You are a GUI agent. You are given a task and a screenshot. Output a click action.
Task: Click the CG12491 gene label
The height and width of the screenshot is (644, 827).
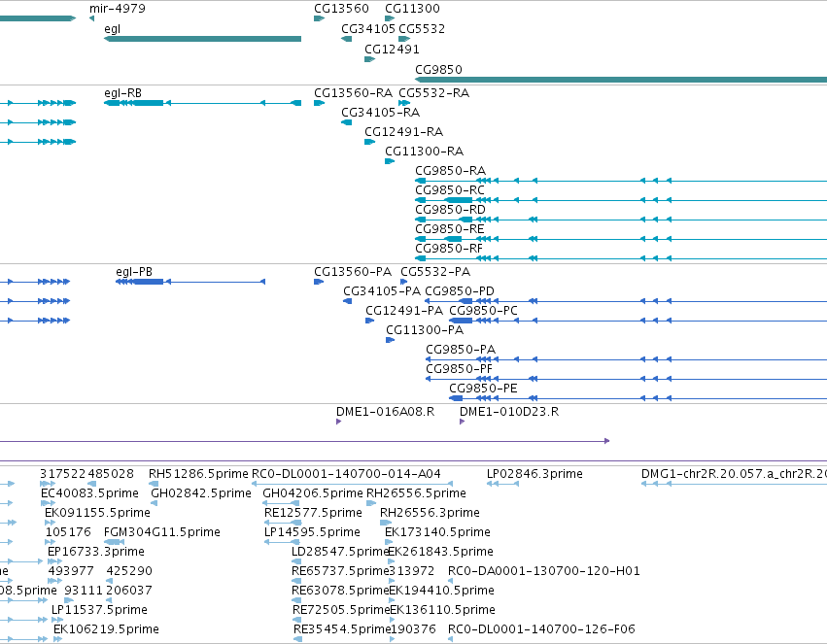coord(392,50)
